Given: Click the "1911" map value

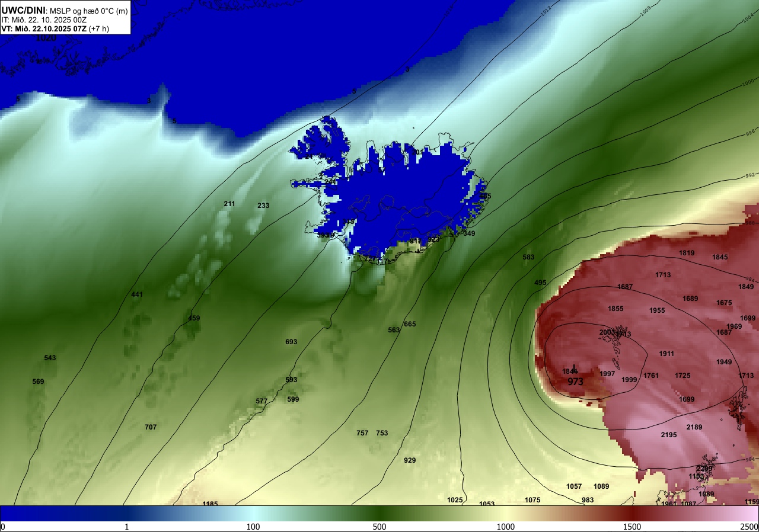Looking at the screenshot, I should pos(666,354).
